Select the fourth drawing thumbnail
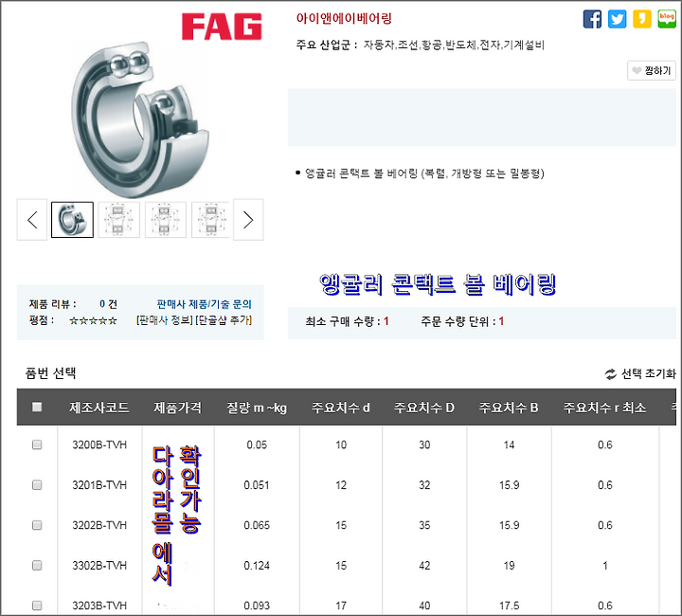Screen dimensions: 682x616 pyautogui.click(x=210, y=220)
